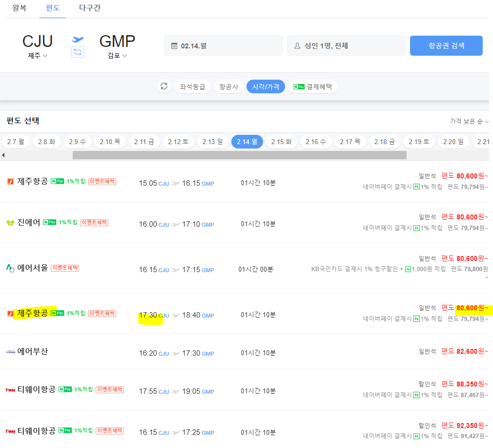Open the 시각/가격 filter
This screenshot has height=448, width=493.
266,86
